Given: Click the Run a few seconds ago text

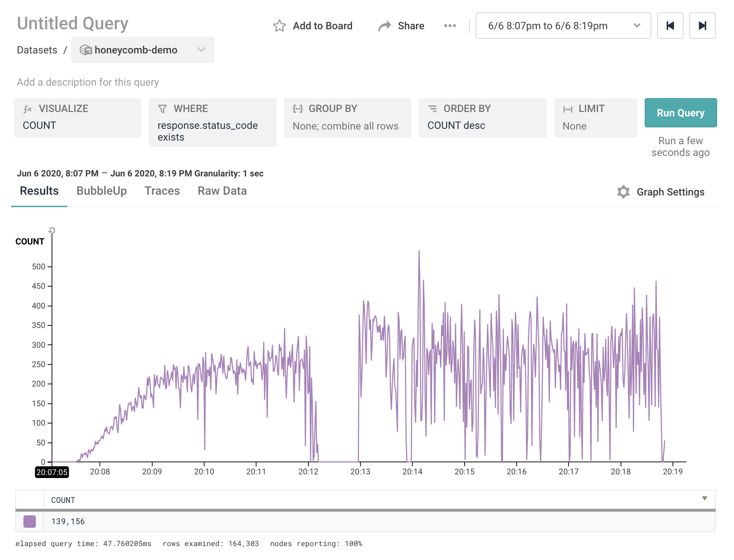Looking at the screenshot, I should (681, 146).
